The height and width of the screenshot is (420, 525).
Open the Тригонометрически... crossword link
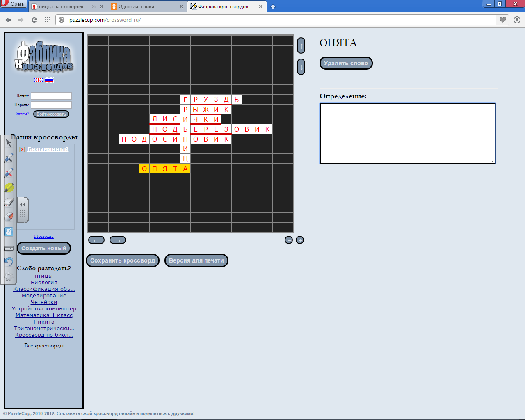click(x=44, y=329)
